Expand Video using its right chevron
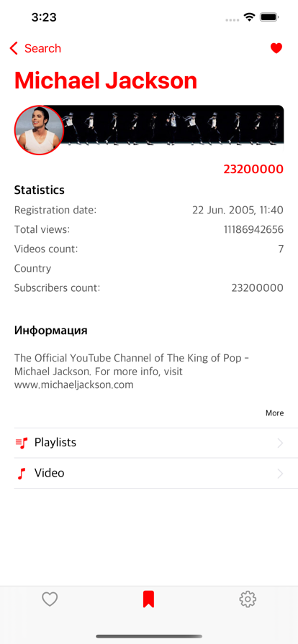This screenshot has height=644, width=298. (x=280, y=474)
